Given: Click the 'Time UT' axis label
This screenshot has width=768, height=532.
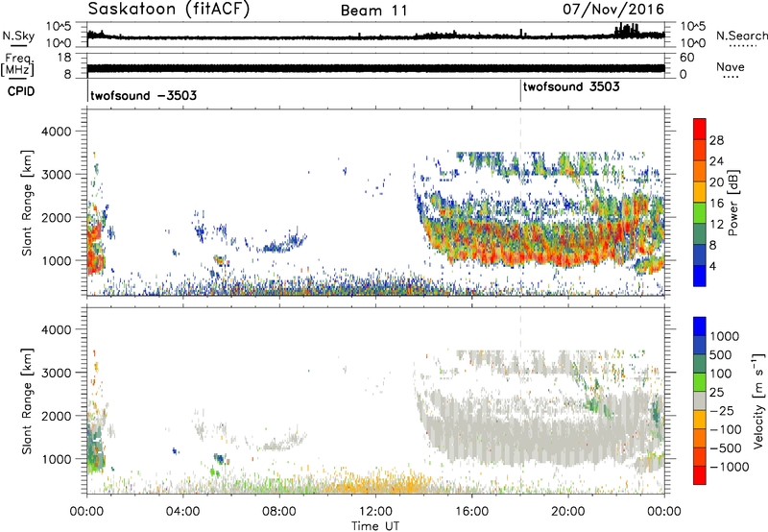Looking at the screenshot, I should [375, 525].
